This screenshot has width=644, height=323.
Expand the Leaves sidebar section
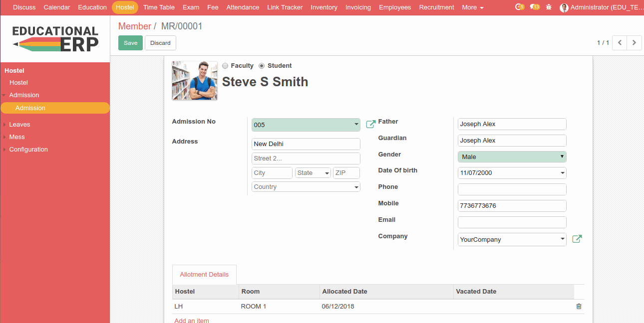tap(19, 125)
